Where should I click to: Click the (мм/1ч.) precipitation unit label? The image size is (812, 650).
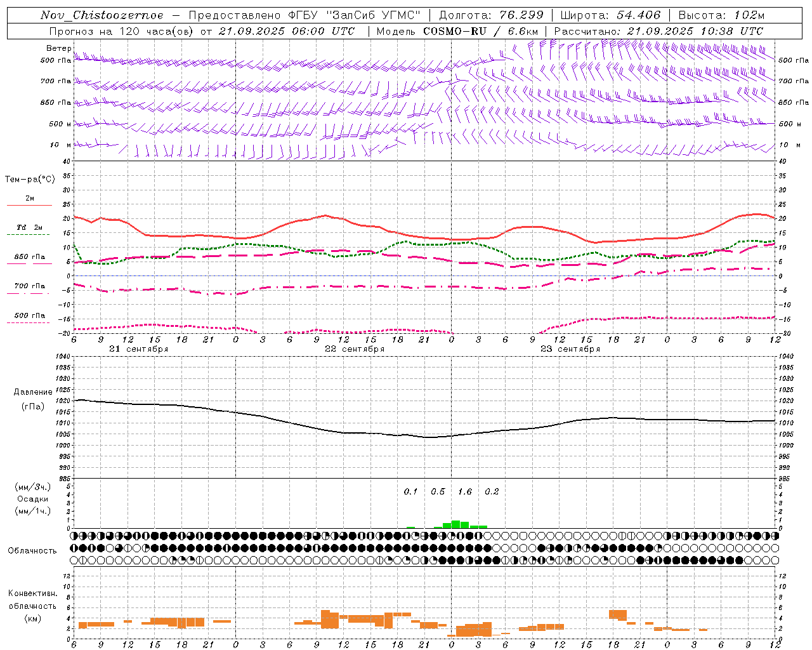[33, 511]
